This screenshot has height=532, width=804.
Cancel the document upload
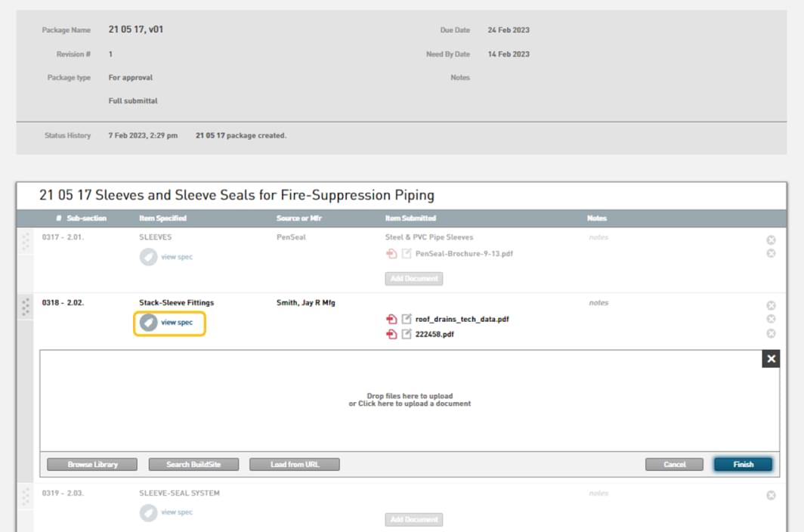[674, 465]
